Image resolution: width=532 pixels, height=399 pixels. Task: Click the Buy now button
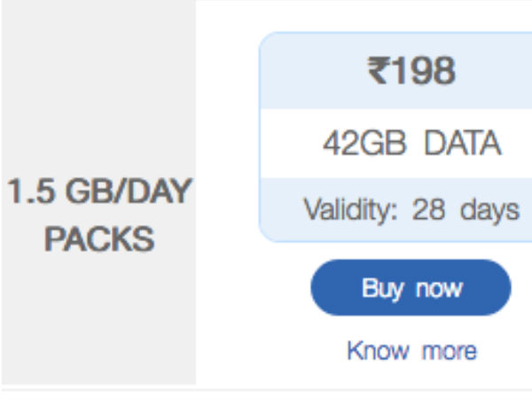411,288
